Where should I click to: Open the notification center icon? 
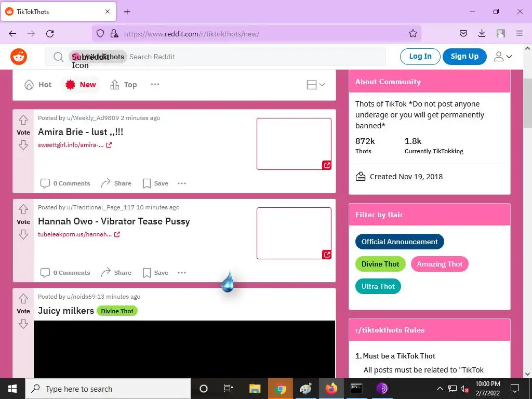(515, 389)
